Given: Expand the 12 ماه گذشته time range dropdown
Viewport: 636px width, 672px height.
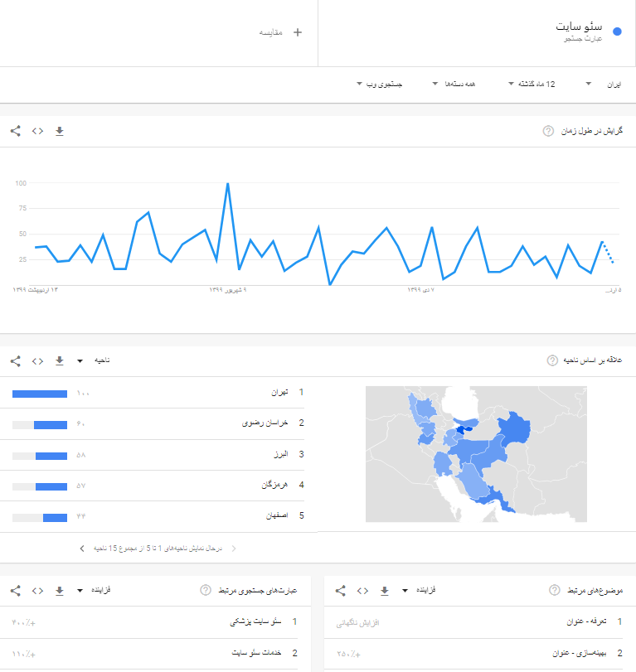Looking at the screenshot, I should [540, 85].
